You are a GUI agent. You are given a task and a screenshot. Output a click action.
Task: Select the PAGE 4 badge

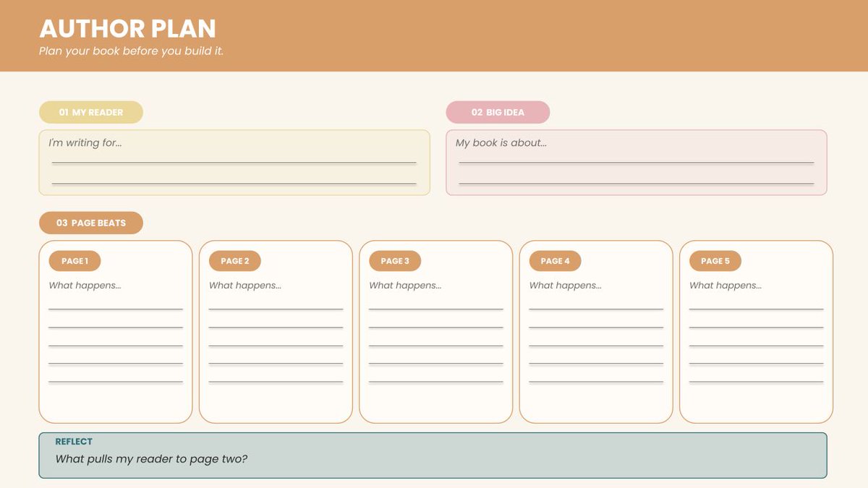[x=555, y=261]
